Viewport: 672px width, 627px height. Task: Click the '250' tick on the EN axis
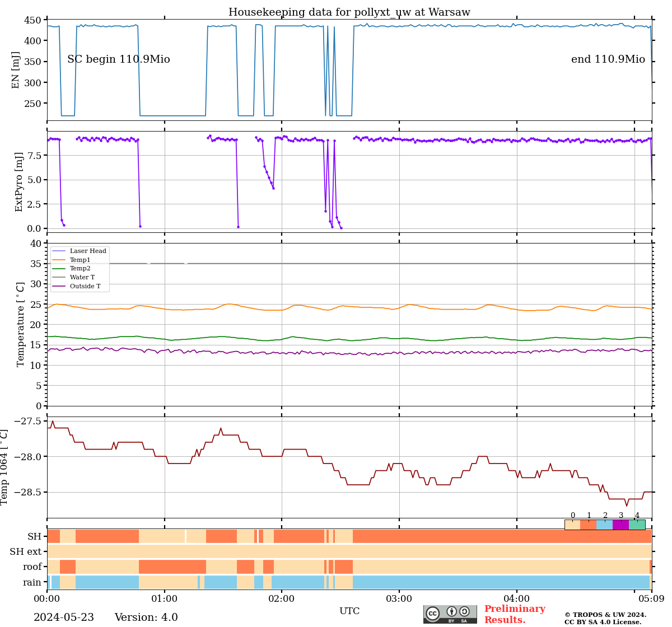[x=32, y=104]
